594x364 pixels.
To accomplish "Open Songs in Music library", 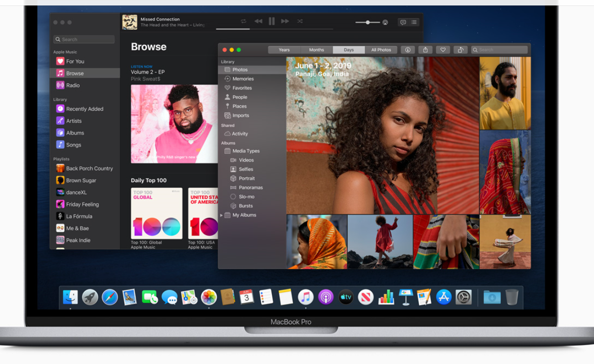I will [85, 145].
